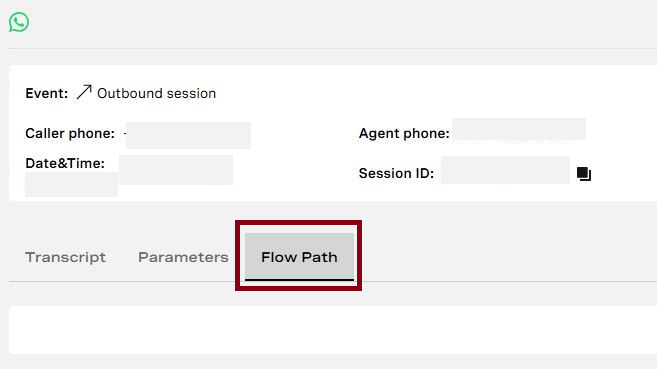Click the redacted Session ID value

(x=505, y=170)
